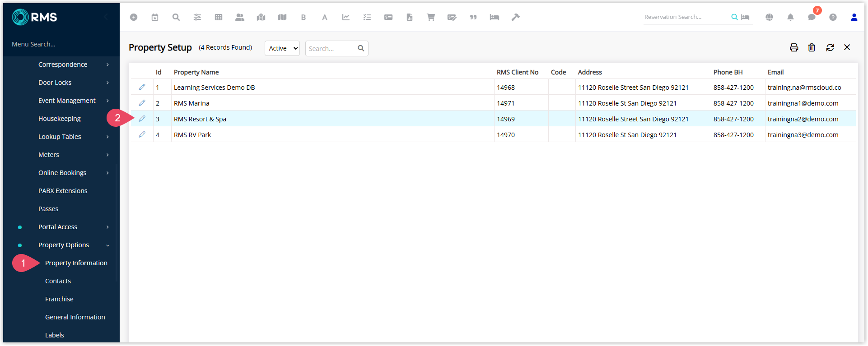Expand the Correspondence menu
Viewport: 868px width, 346px height.
(63, 65)
